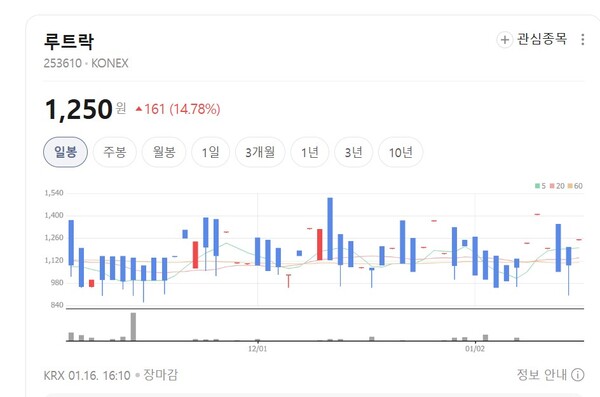Click the 01/02 date axis label
The height and width of the screenshot is (397, 600).
tap(474, 349)
